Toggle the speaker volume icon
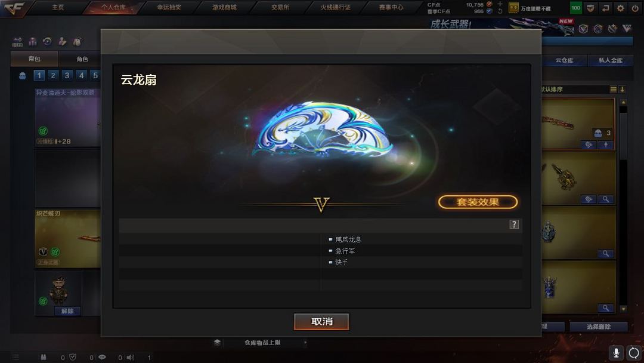Viewport: 644px width, 363px height. (x=130, y=357)
